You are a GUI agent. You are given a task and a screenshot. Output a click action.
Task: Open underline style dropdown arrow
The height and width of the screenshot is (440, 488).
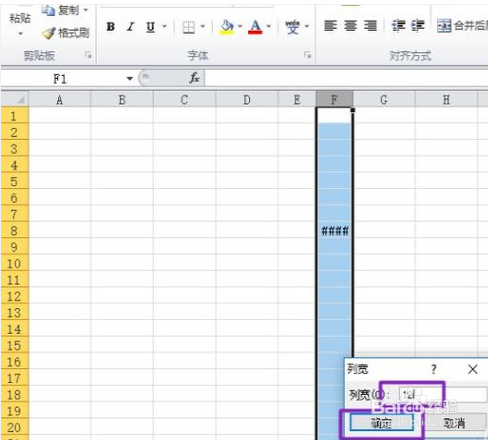pos(164,26)
